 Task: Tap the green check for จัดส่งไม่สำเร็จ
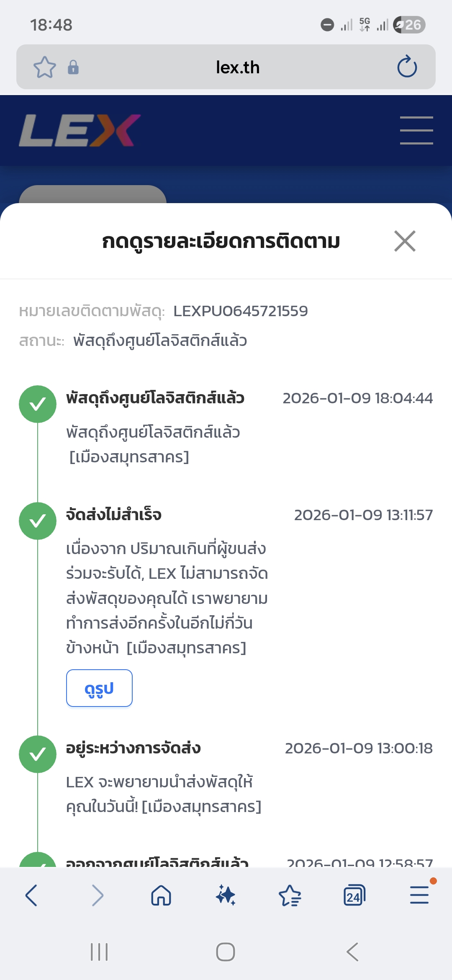(x=38, y=521)
